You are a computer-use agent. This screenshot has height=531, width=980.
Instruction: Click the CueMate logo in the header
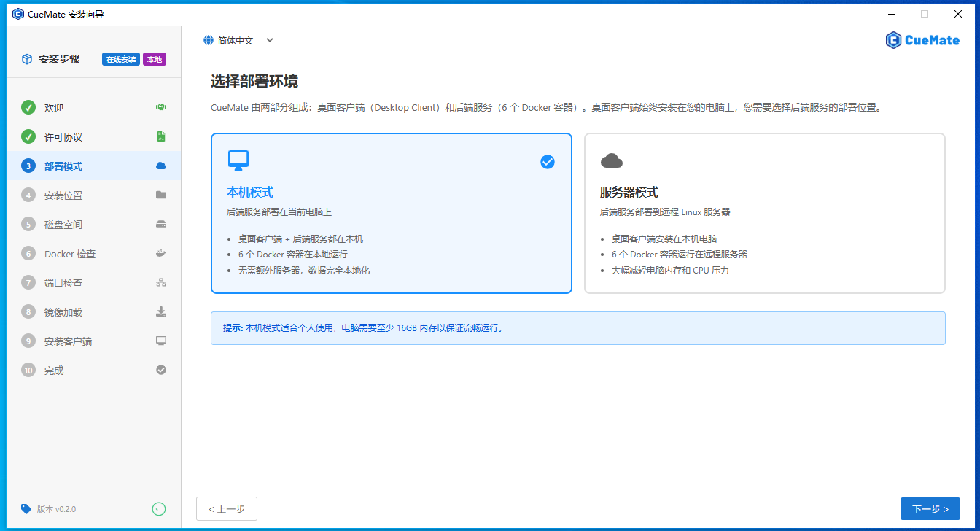click(x=922, y=40)
